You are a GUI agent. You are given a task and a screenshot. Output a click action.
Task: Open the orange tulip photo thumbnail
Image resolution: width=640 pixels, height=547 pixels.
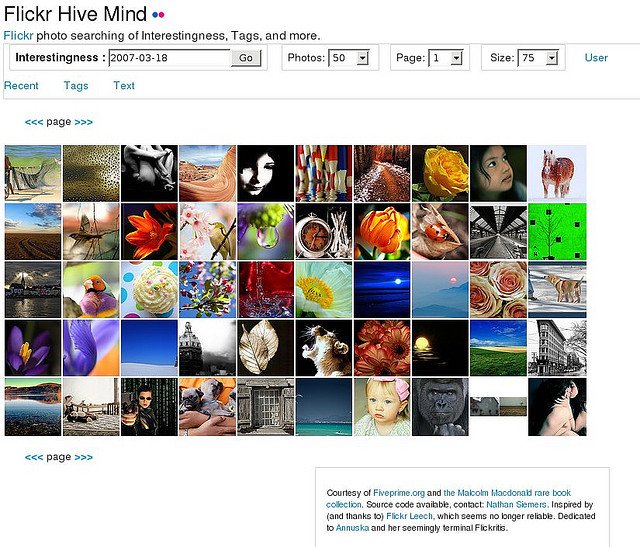382,231
